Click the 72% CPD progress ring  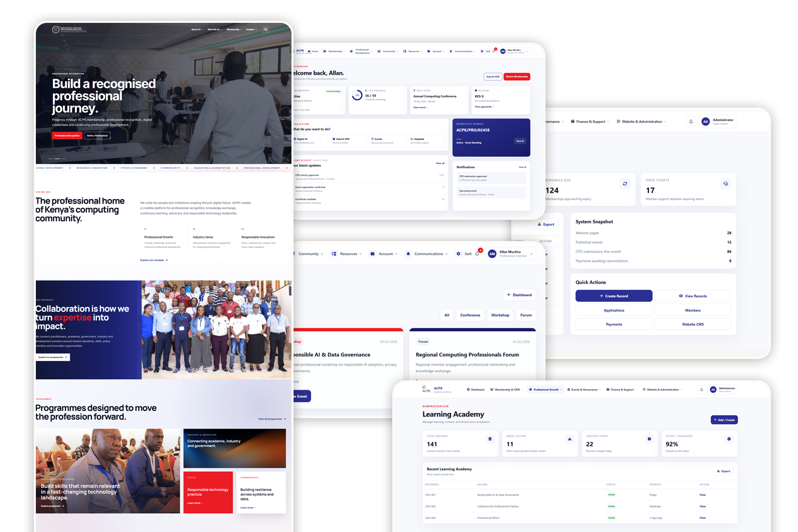(x=357, y=96)
